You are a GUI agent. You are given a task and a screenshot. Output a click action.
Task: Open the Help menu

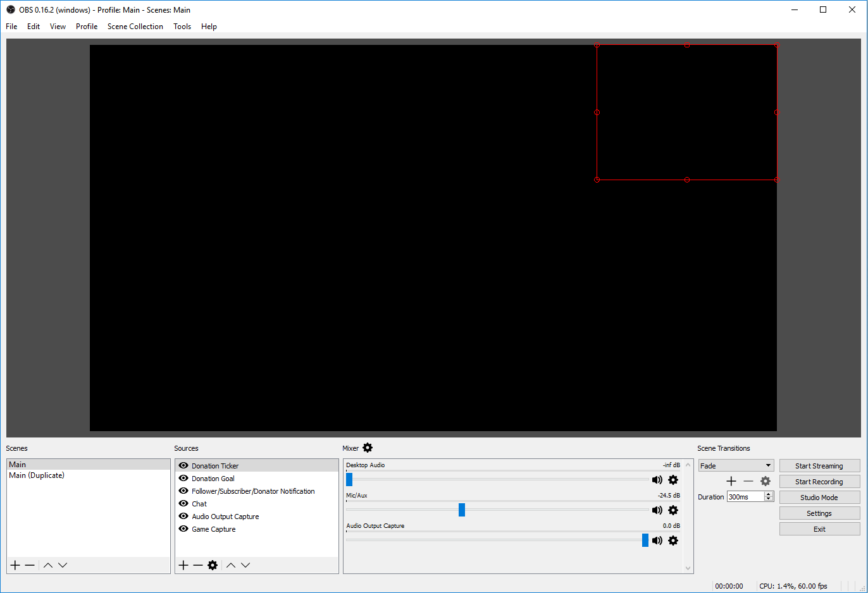pyautogui.click(x=209, y=27)
